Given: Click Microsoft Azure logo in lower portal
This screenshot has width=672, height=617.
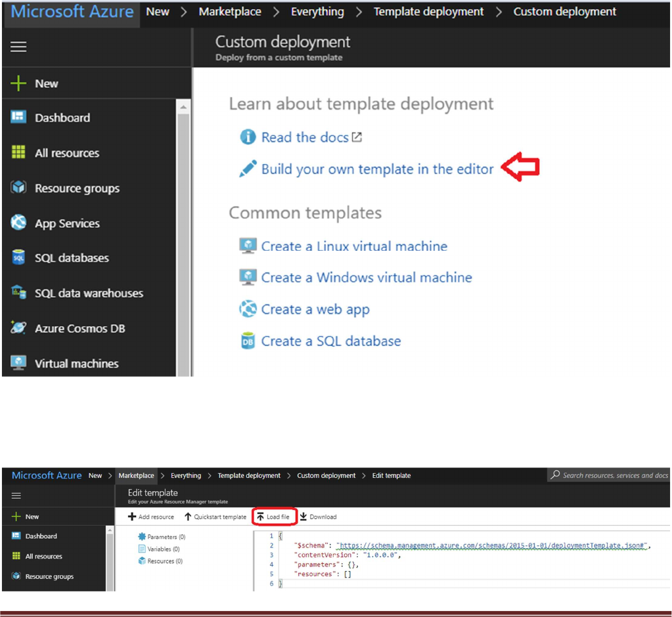Looking at the screenshot, I should coord(46,475).
